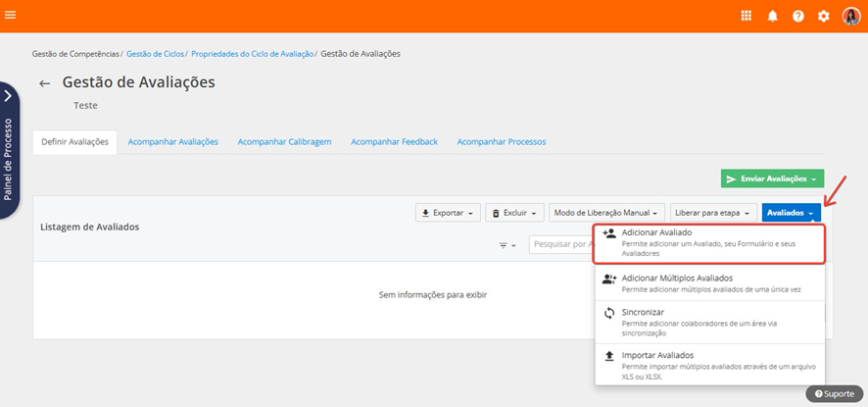Click the notifications bell icon
This screenshot has width=868, height=407.
[772, 16]
